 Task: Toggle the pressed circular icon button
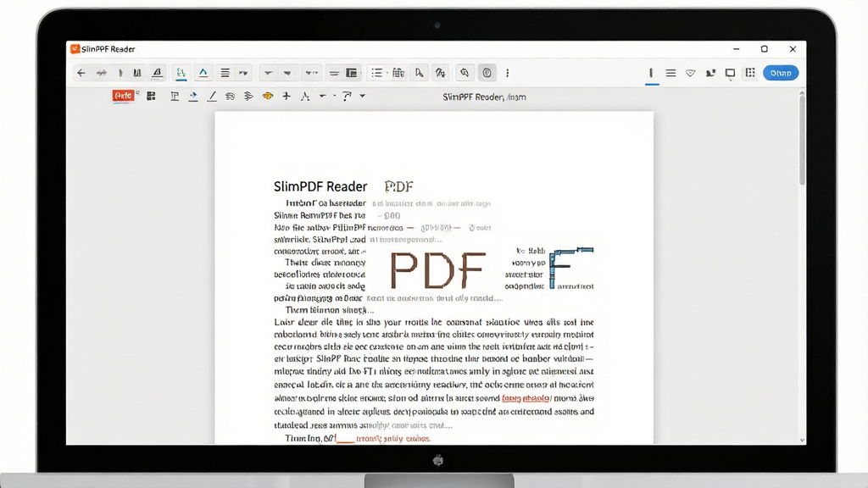pos(487,73)
